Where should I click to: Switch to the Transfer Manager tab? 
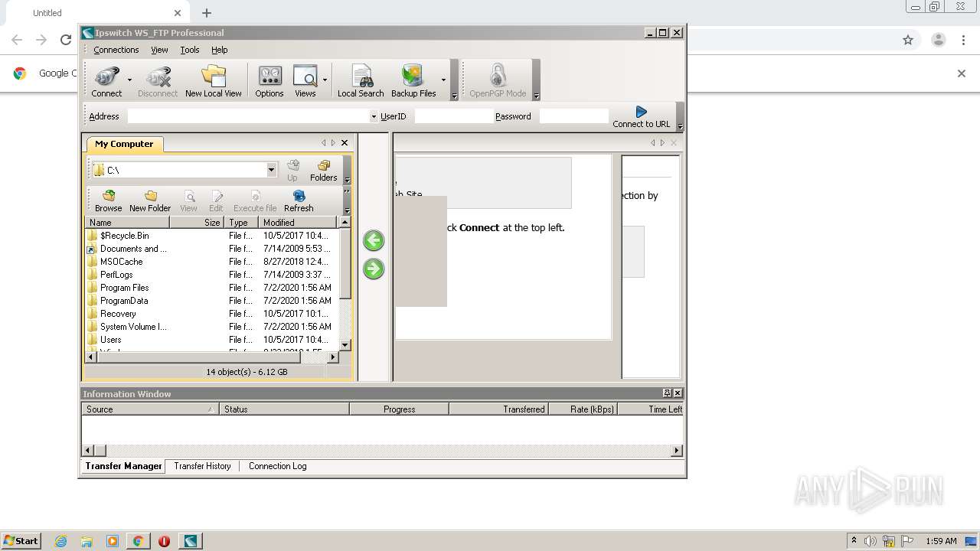click(x=123, y=466)
